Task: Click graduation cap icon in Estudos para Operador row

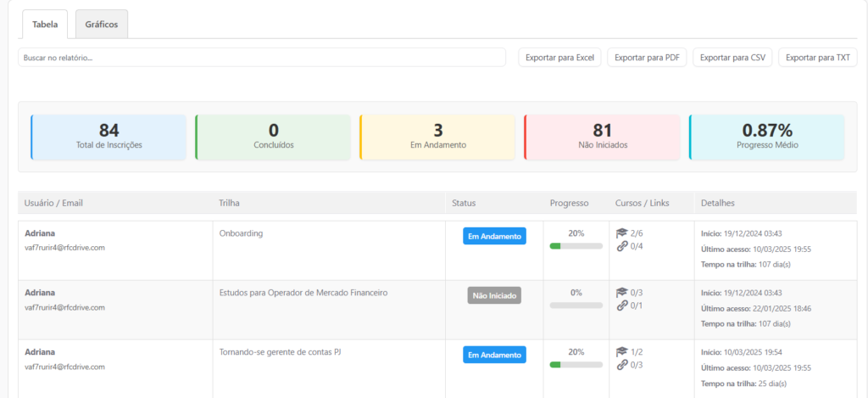Action: [x=621, y=293]
